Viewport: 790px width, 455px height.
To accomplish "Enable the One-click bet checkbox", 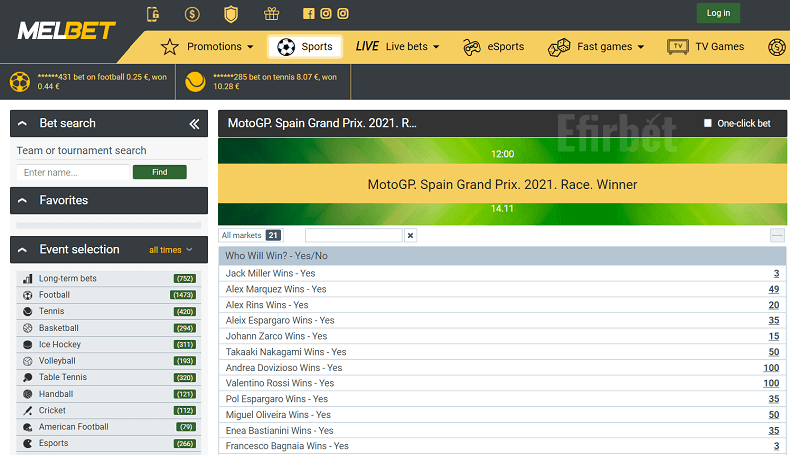I will coord(708,123).
